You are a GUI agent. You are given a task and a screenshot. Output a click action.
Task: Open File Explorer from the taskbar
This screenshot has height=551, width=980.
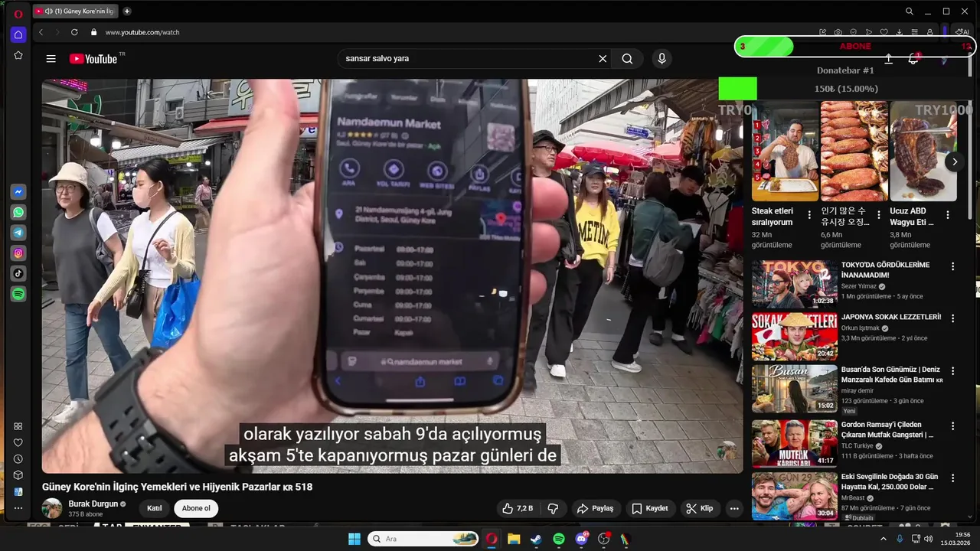tap(514, 539)
